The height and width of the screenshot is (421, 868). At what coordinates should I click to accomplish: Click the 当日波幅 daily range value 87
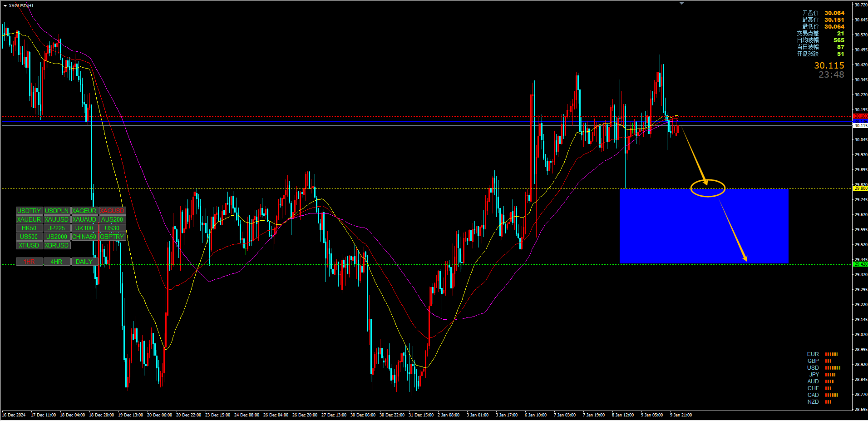(841, 47)
